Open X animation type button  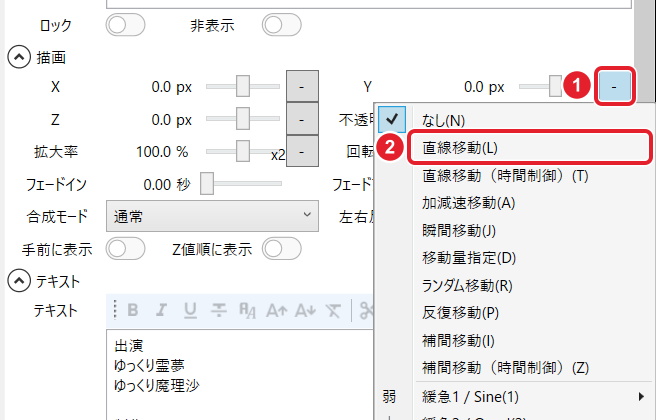point(302,87)
